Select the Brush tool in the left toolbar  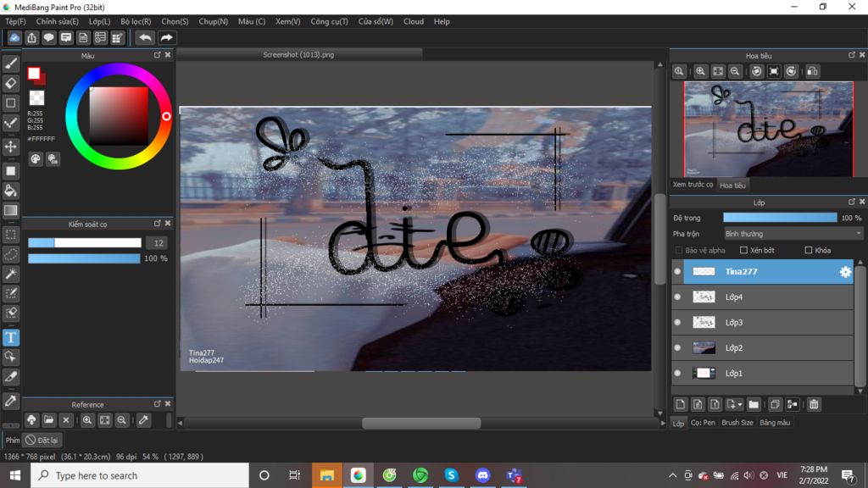pos(11,64)
